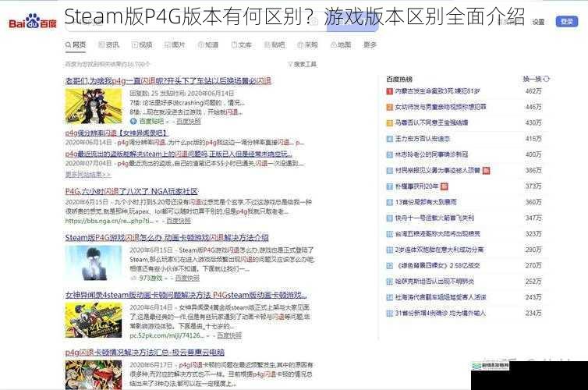Viewport: 588px width, 390px height.
Task: Switch to the 文库 tab
Action: click(x=241, y=44)
